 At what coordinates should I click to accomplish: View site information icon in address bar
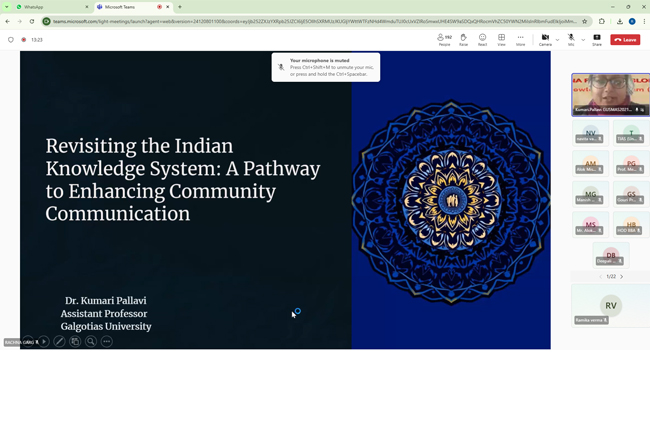46,22
